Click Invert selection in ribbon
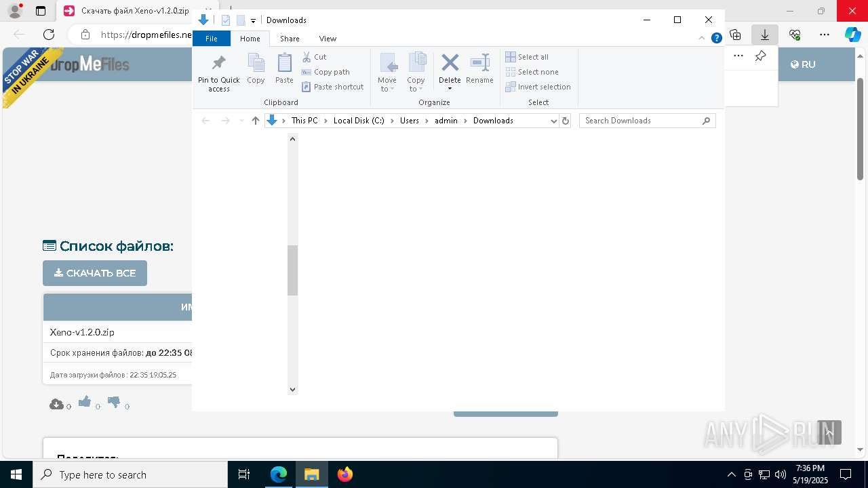This screenshot has height=488, width=868. 538,87
